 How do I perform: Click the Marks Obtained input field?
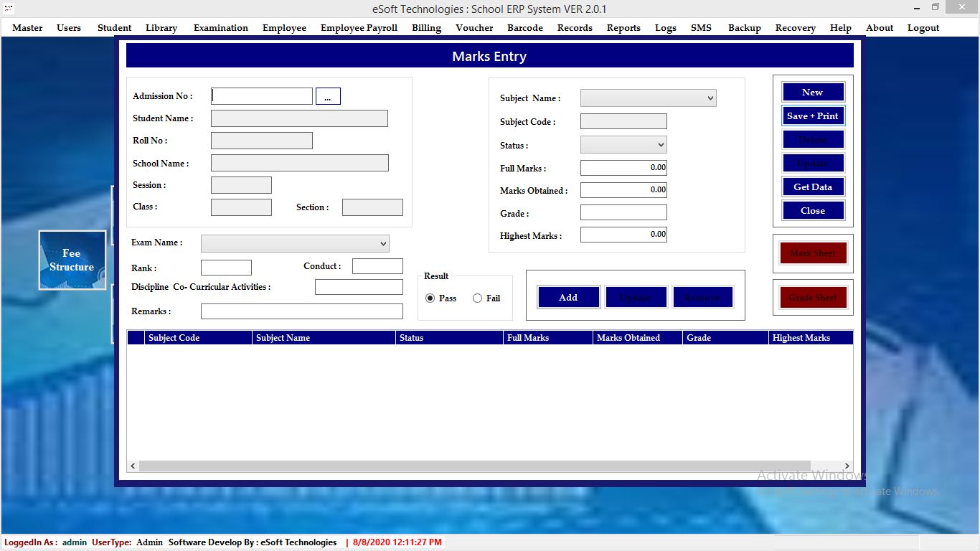point(623,190)
